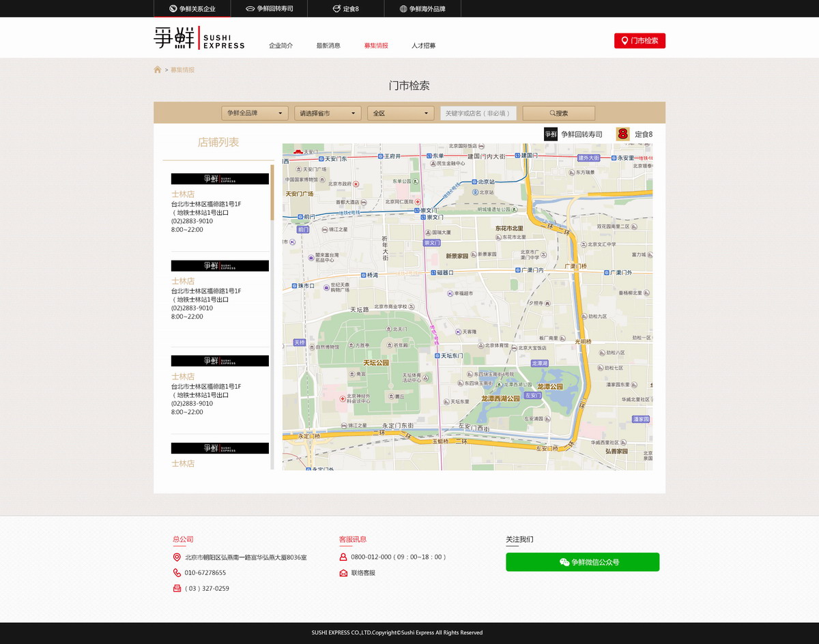Screen dimensions: 819x644
Task: Focus the 关键字或店名 keyword field
Action: click(x=478, y=113)
